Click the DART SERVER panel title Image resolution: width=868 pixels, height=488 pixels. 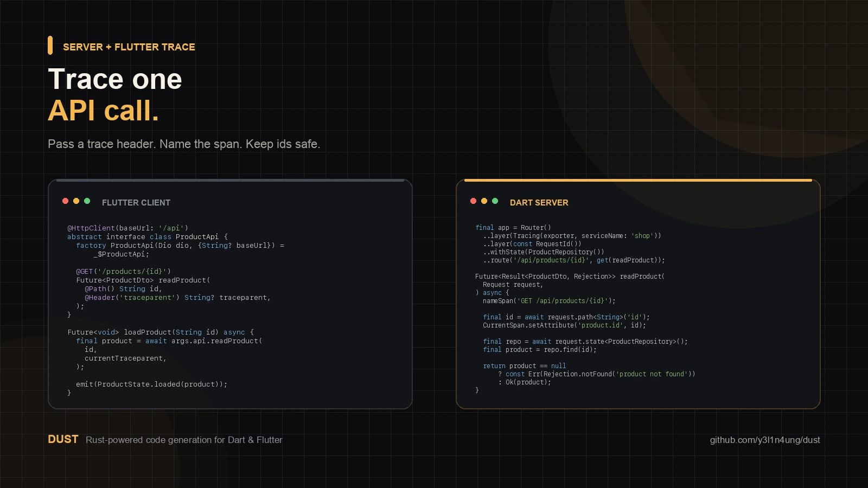tap(539, 203)
